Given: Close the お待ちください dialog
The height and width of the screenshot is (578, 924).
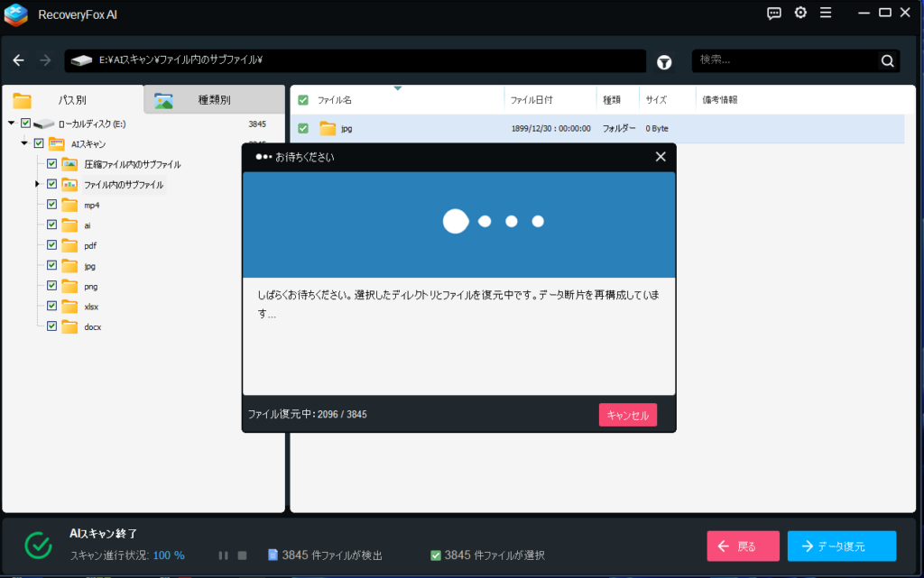Looking at the screenshot, I should (x=661, y=157).
